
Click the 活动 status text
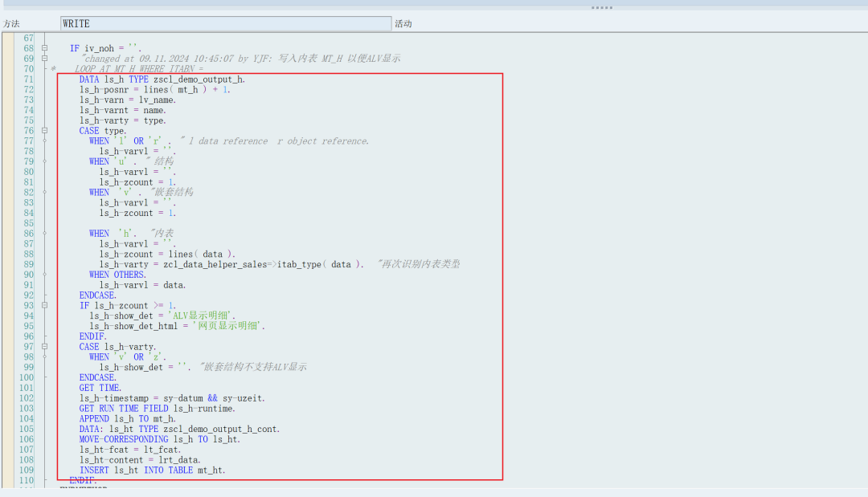point(403,24)
